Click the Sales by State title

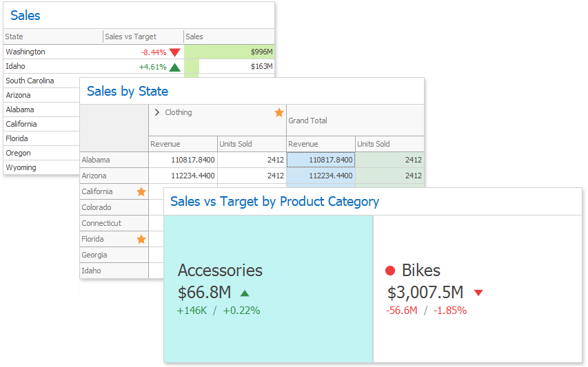(128, 91)
